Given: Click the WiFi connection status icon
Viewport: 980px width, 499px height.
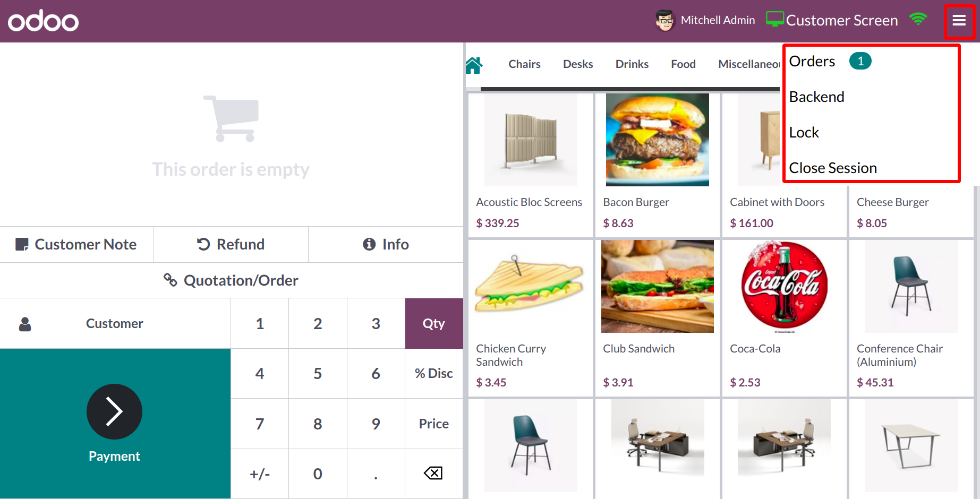Looking at the screenshot, I should pos(918,19).
